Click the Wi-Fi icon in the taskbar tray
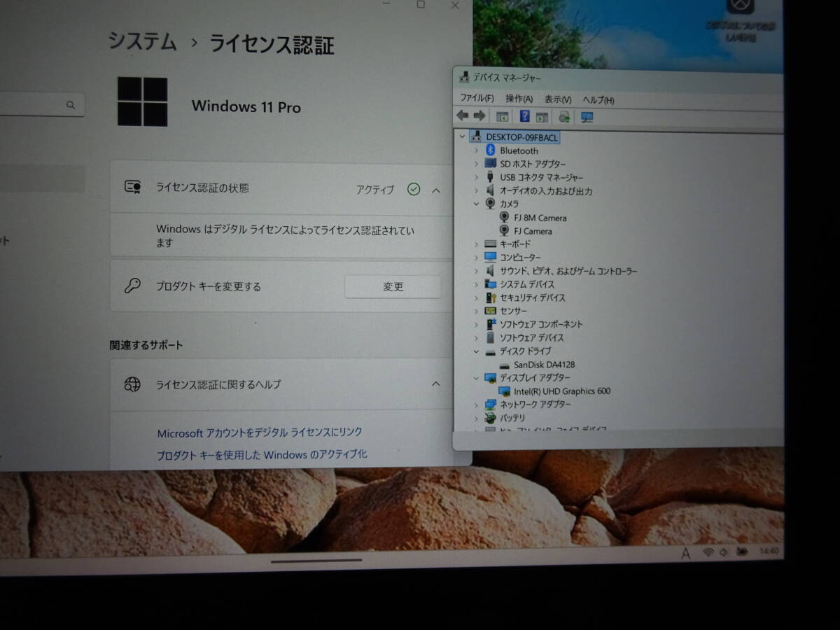Image resolution: width=840 pixels, height=630 pixels. (708, 552)
